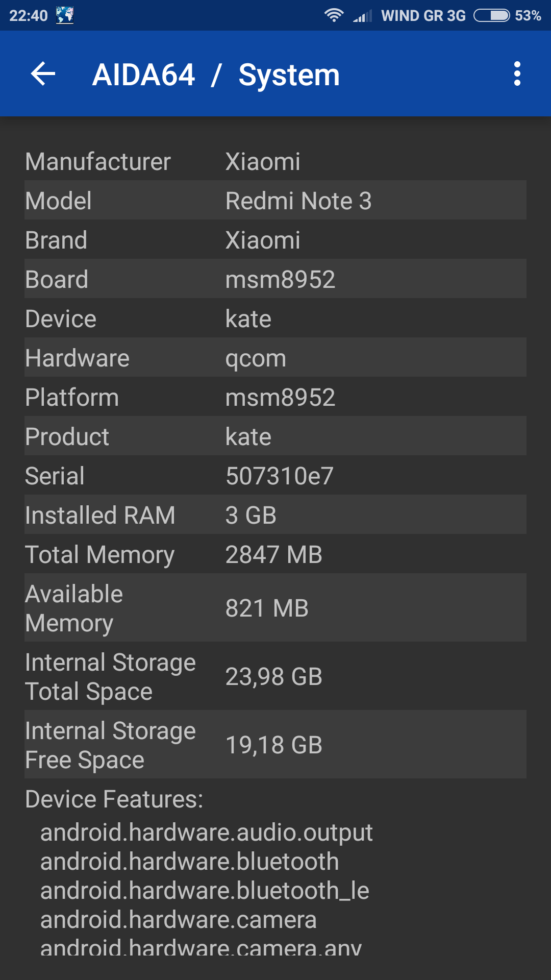The width and height of the screenshot is (551, 980).
Task: Tap Internal Storage Free Space row
Action: point(275,745)
